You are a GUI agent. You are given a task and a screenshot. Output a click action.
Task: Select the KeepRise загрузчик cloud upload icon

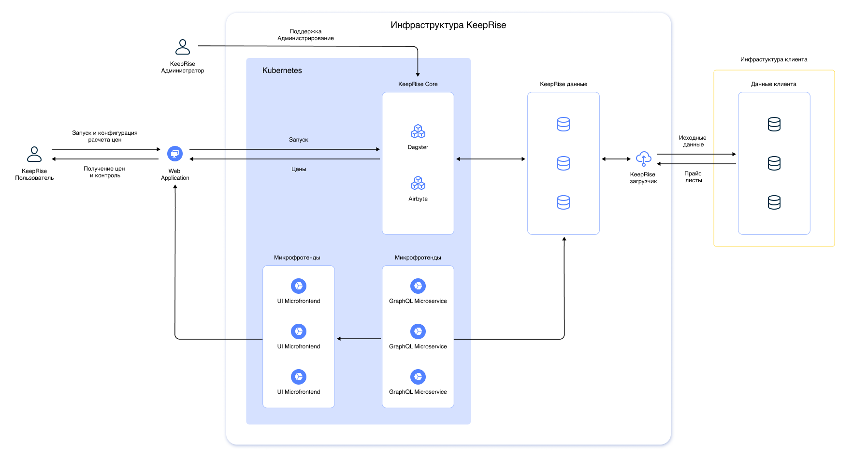point(644,158)
